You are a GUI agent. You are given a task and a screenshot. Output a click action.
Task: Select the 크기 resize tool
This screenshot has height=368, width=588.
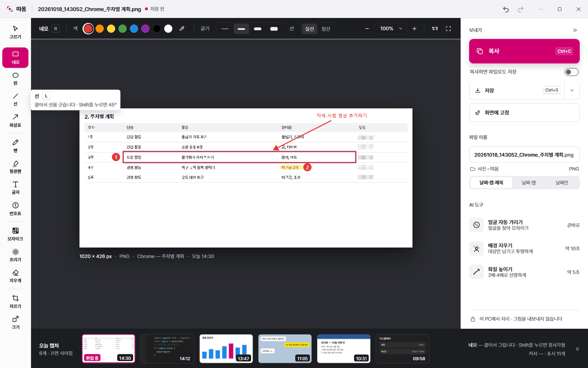[x=16, y=323]
